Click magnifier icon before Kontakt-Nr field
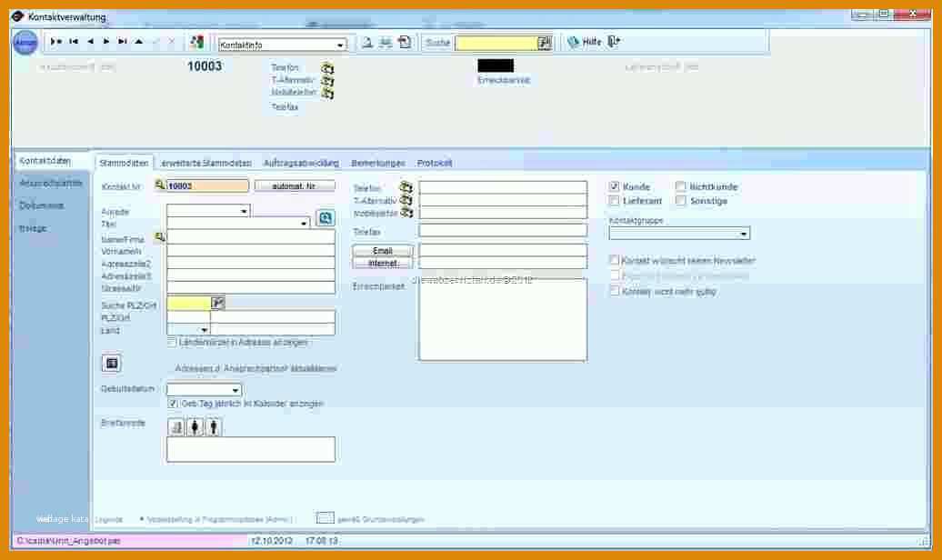The width and height of the screenshot is (942, 560). [x=160, y=185]
